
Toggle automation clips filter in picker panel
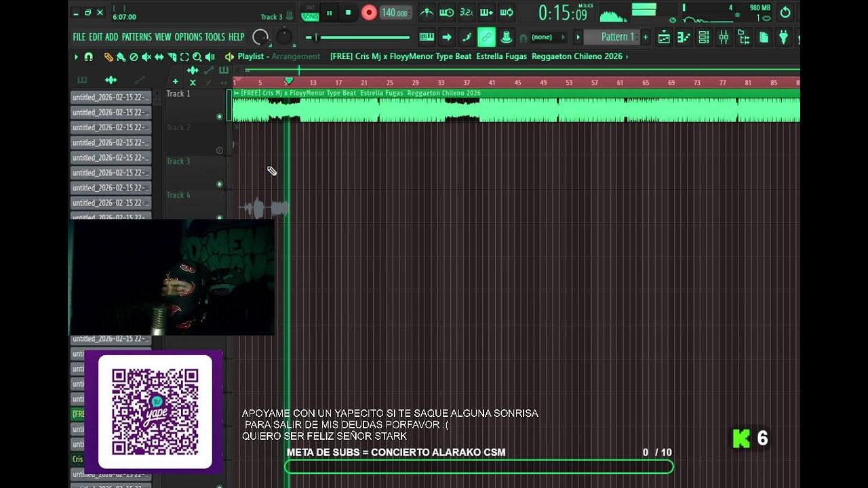pyautogui.click(x=140, y=79)
